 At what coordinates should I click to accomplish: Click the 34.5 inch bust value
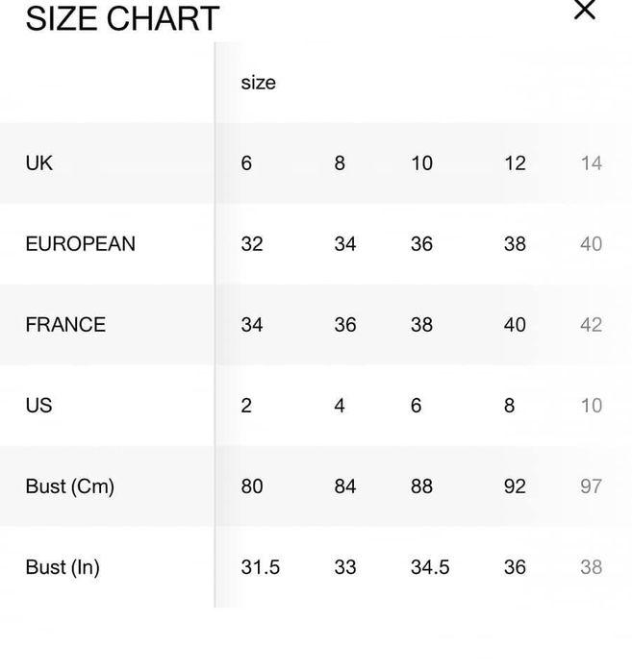click(430, 567)
